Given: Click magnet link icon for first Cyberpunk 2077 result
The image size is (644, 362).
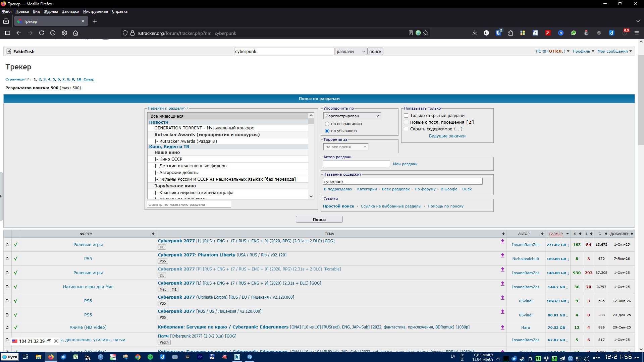Looking at the screenshot, I should pyautogui.click(x=502, y=241).
